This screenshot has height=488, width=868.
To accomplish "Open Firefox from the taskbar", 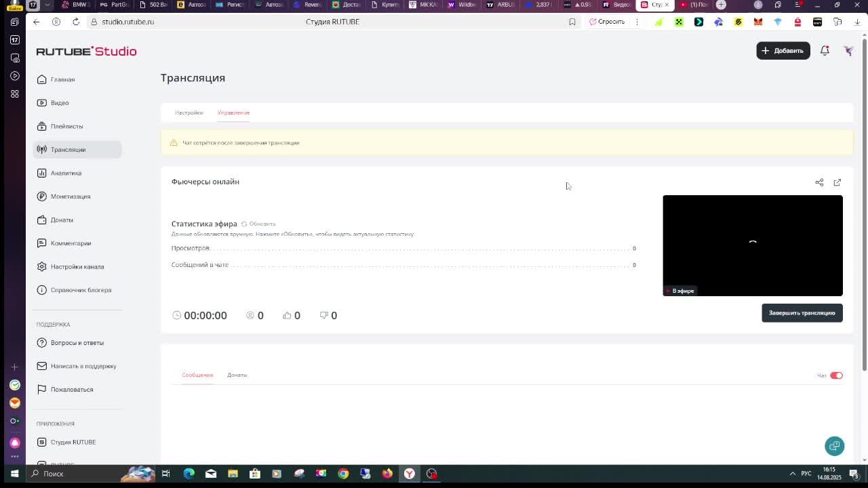I will click(x=387, y=474).
